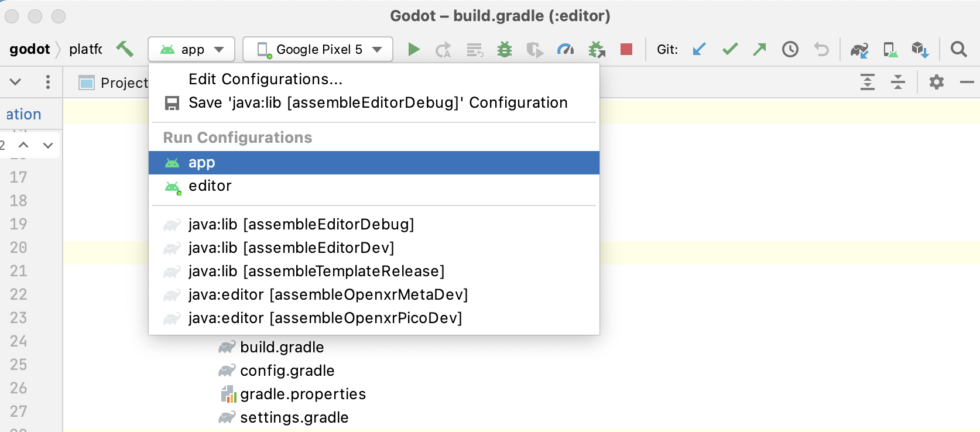Stop the running app
The image size is (980, 432).
[626, 49]
